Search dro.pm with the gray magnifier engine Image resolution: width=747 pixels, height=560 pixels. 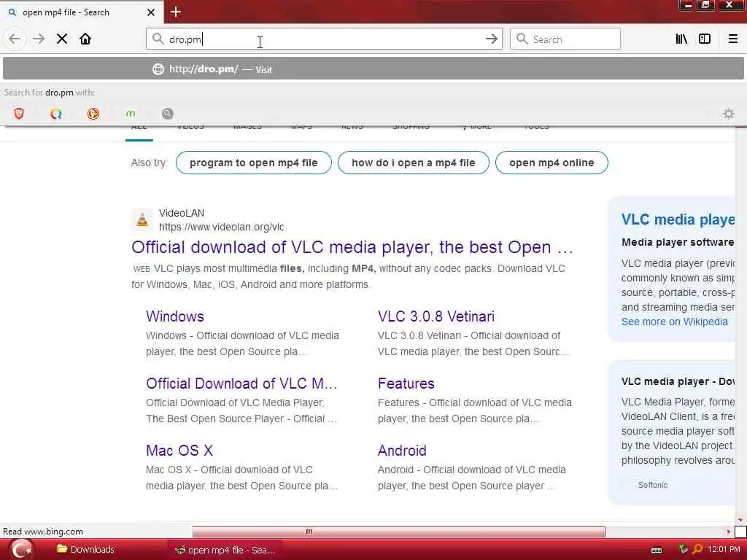167,113
